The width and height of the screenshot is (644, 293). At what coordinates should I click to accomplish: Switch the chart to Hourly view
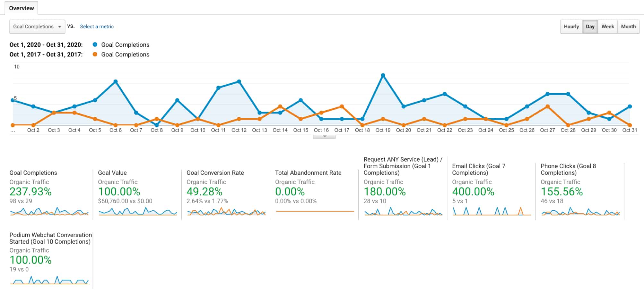pyautogui.click(x=571, y=27)
